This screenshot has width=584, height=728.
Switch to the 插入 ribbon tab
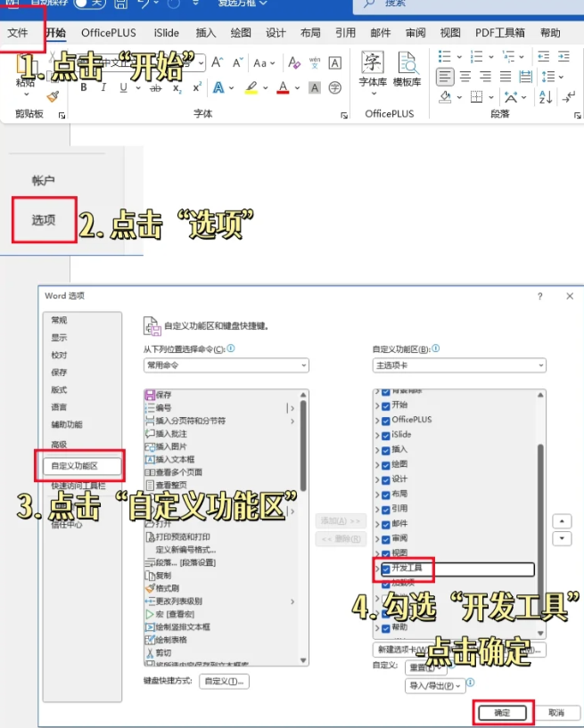206,33
